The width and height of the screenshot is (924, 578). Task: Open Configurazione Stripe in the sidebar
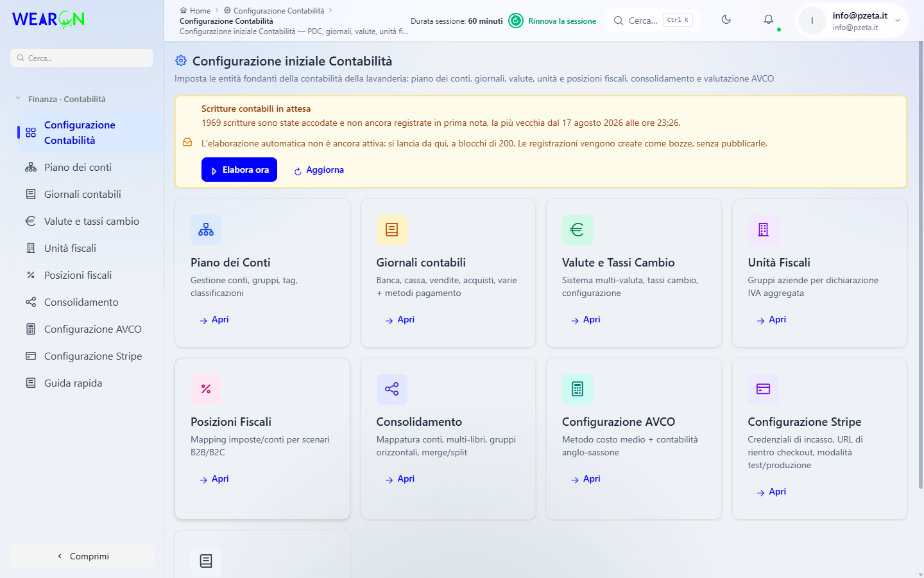(x=89, y=356)
